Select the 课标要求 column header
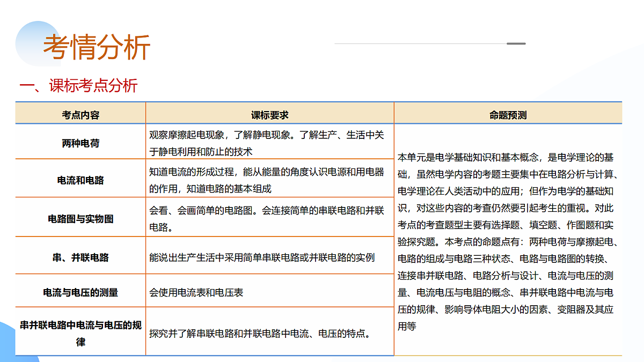 269,115
